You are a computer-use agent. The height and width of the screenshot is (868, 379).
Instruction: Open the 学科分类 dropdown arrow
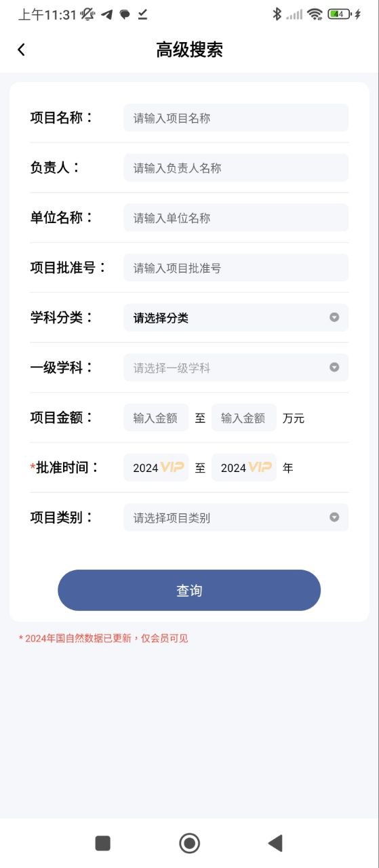point(334,317)
